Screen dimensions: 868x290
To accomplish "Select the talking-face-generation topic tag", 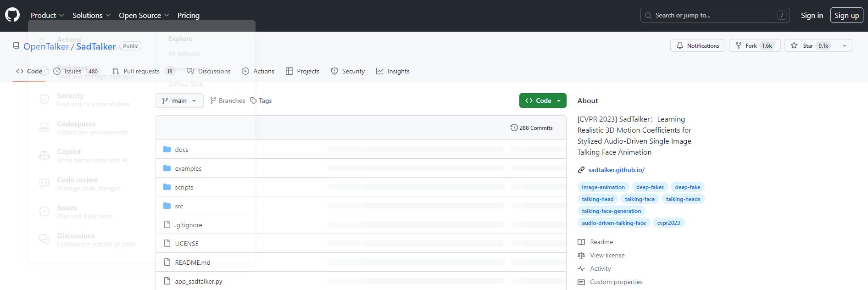I will click(612, 211).
